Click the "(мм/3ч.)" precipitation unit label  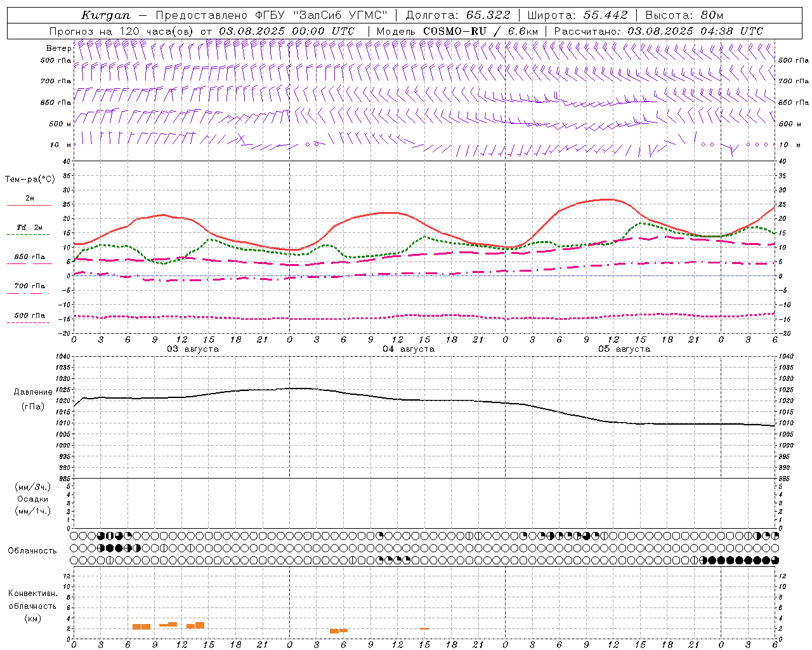click(x=33, y=487)
